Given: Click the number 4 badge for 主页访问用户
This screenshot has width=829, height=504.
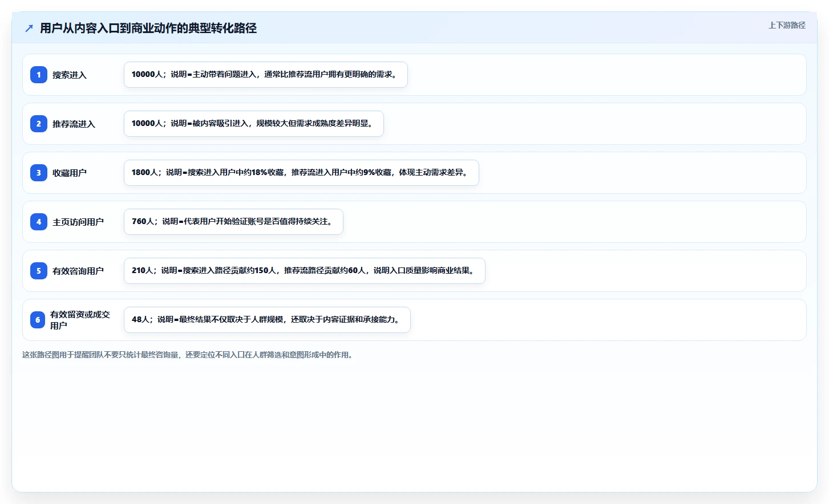Looking at the screenshot, I should pos(39,222).
